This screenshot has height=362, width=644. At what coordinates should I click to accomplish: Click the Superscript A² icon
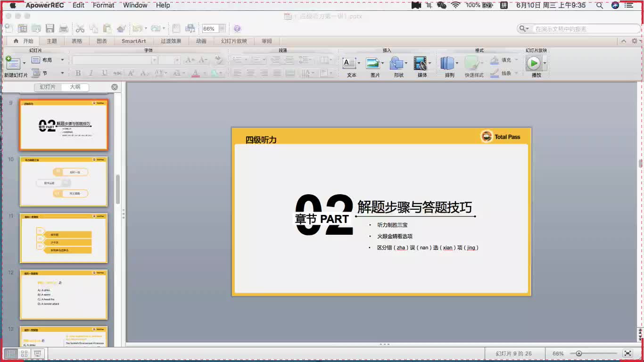coord(131,73)
